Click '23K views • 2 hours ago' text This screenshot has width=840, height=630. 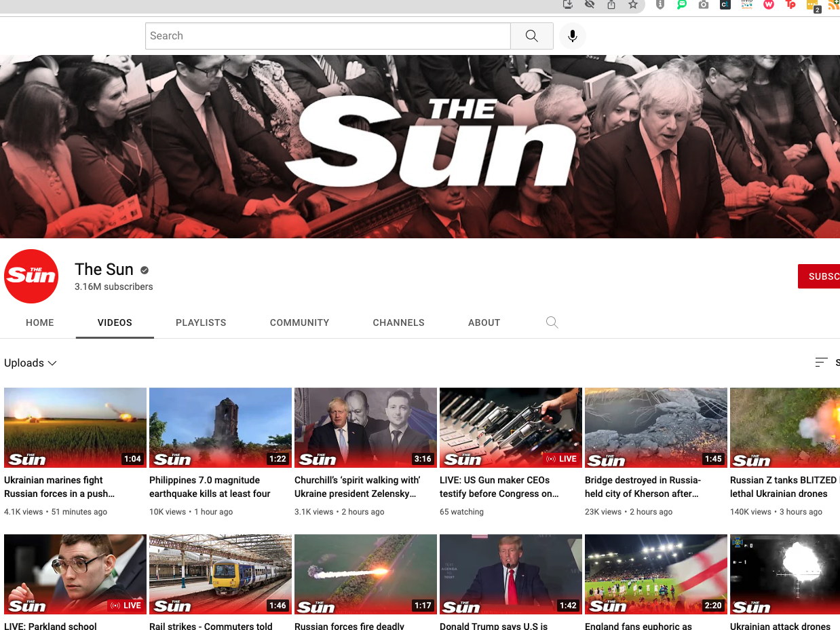629,512
